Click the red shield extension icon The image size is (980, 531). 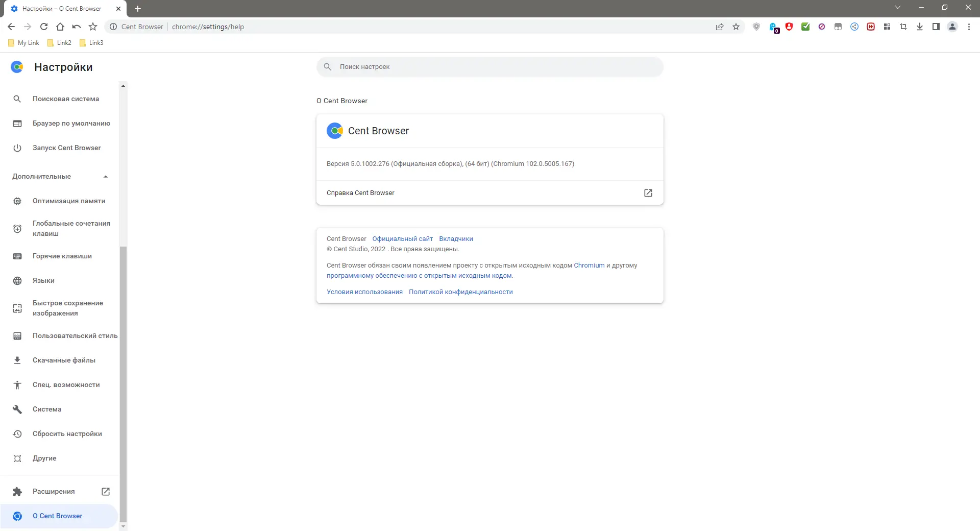[x=789, y=27]
